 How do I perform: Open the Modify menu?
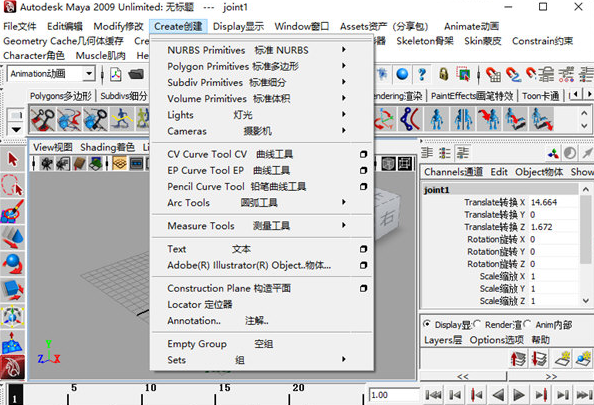tap(119, 26)
